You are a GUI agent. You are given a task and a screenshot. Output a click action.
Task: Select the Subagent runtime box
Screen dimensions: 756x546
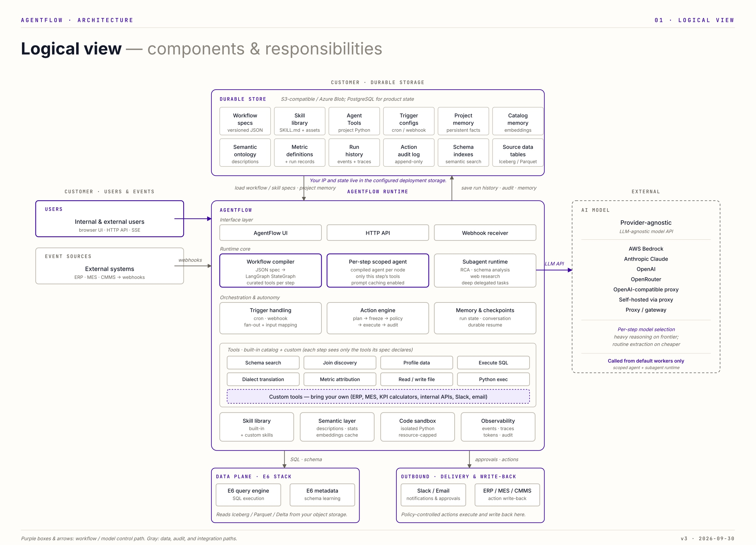pyautogui.click(x=485, y=270)
